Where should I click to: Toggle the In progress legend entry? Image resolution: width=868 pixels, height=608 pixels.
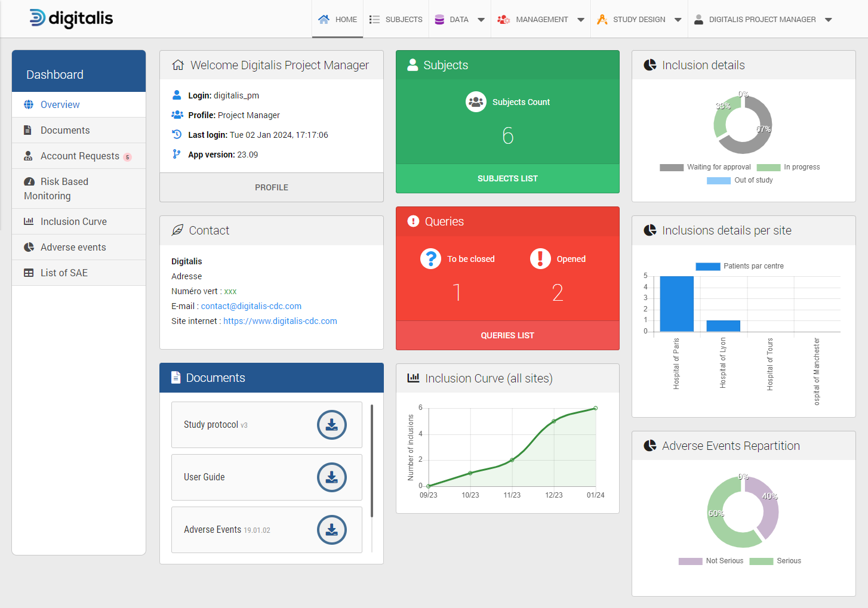coord(768,168)
